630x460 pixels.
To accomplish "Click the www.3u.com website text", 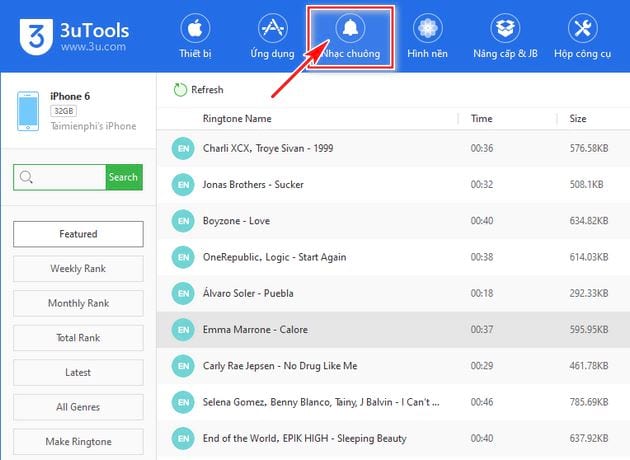I will (93, 47).
